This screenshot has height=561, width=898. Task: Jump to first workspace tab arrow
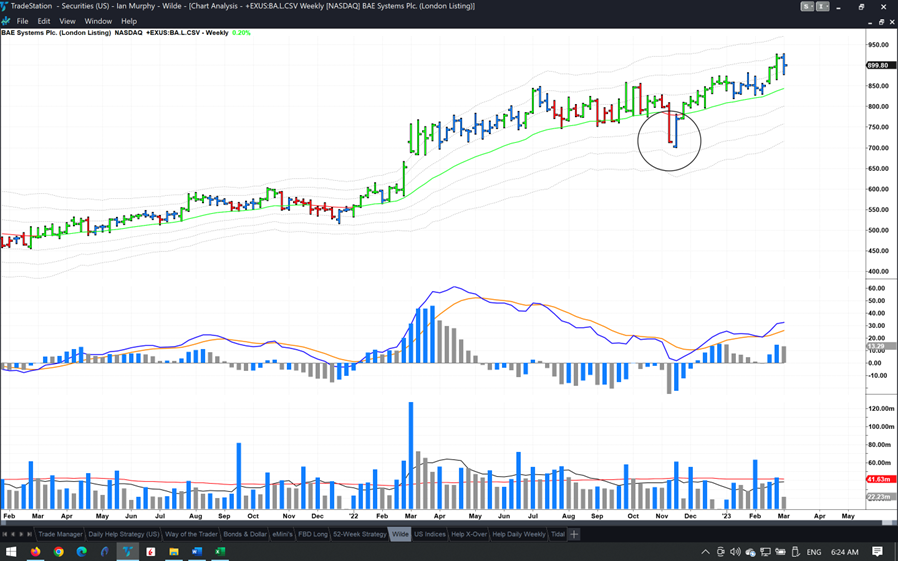point(5,534)
